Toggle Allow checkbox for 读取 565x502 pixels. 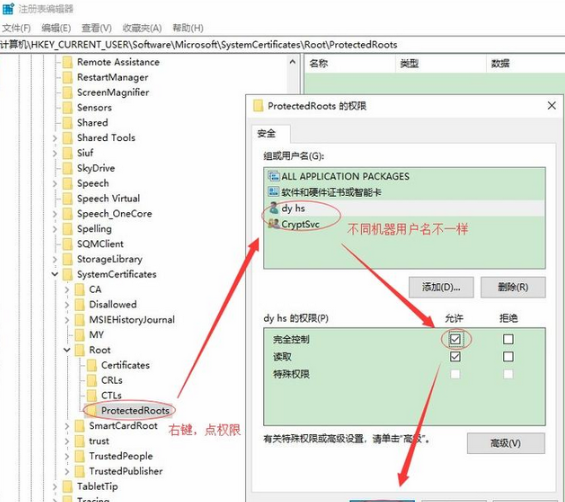pyautogui.click(x=455, y=356)
